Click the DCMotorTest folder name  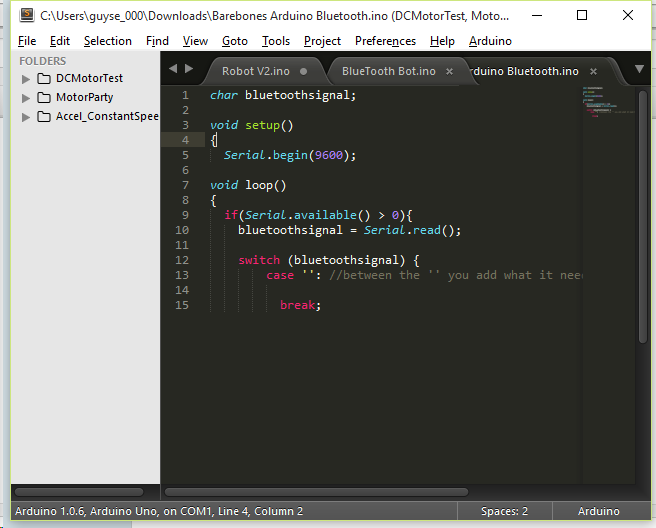click(89, 78)
